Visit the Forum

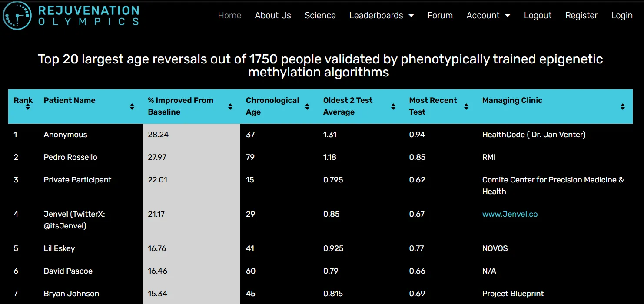tap(440, 15)
